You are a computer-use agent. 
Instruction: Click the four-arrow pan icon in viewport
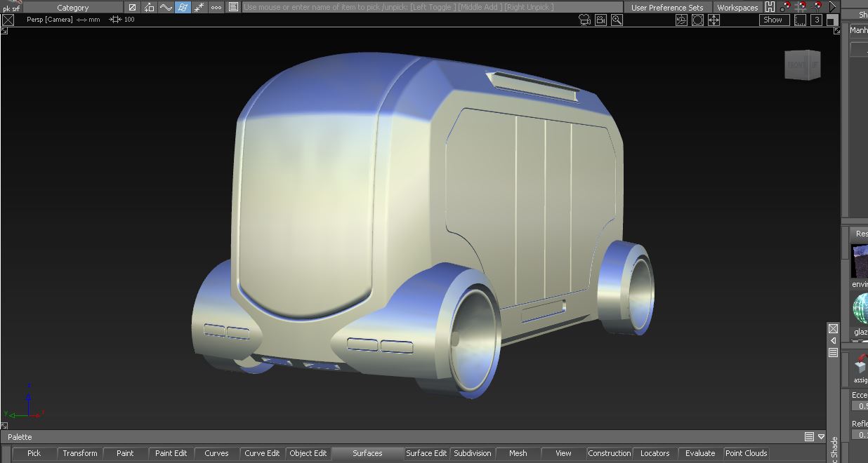click(714, 20)
